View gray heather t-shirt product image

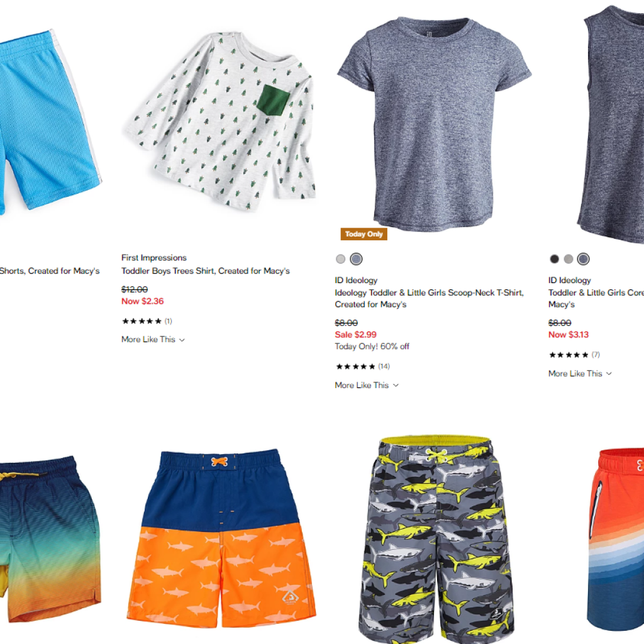point(434,125)
